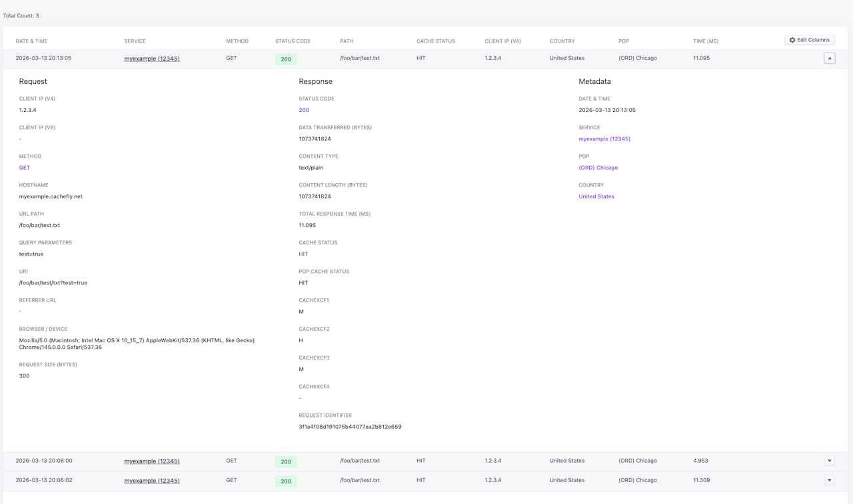Click the GET method link under Request
The width and height of the screenshot is (853, 504).
pyautogui.click(x=25, y=168)
